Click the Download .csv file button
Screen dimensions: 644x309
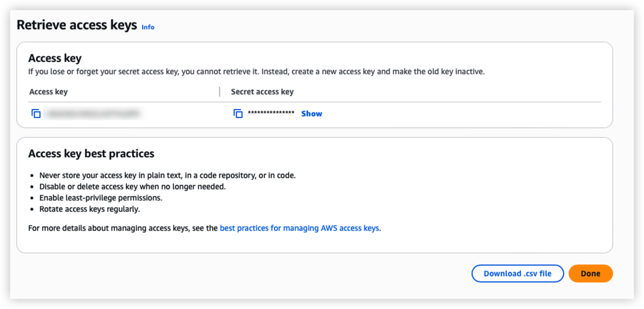pos(517,274)
